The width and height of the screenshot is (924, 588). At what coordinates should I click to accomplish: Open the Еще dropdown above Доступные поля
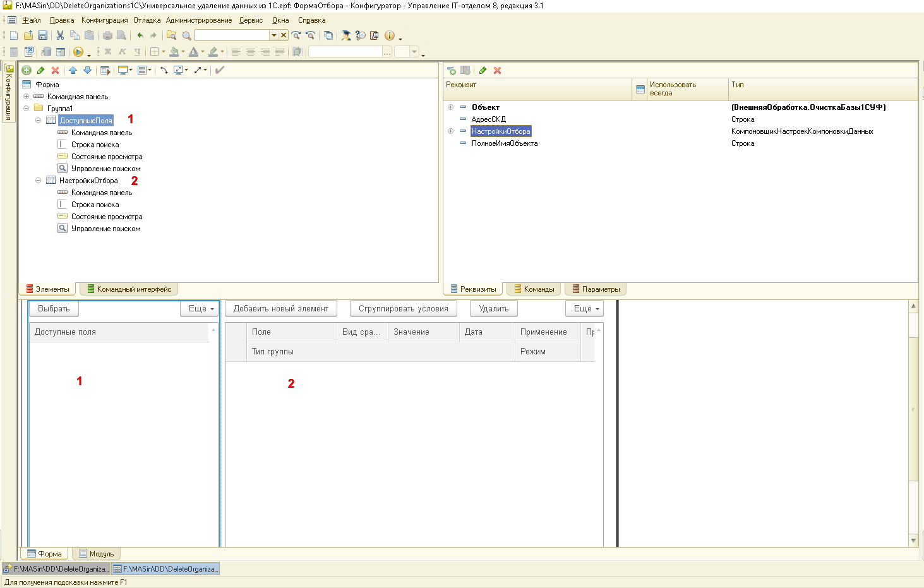[x=201, y=309]
